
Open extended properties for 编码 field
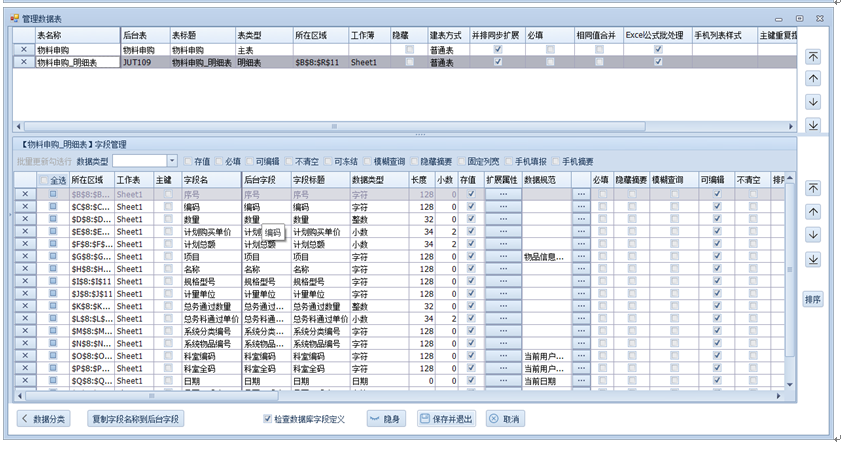[x=503, y=207]
